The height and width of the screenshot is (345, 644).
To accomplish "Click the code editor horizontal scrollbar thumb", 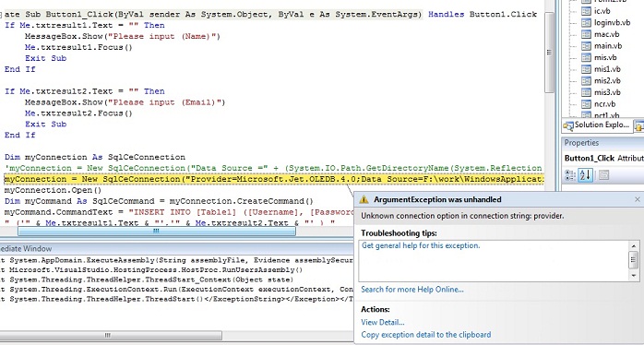I will pyautogui.click(x=157, y=232).
